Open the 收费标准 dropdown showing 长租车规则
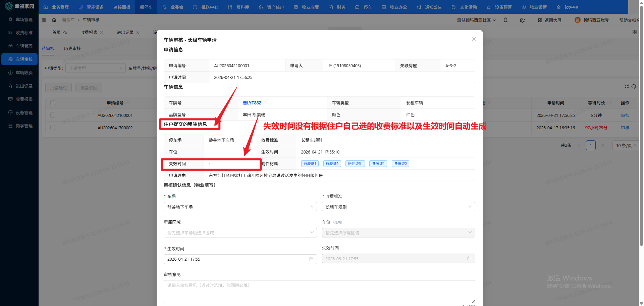The image size is (644, 306). [398, 207]
